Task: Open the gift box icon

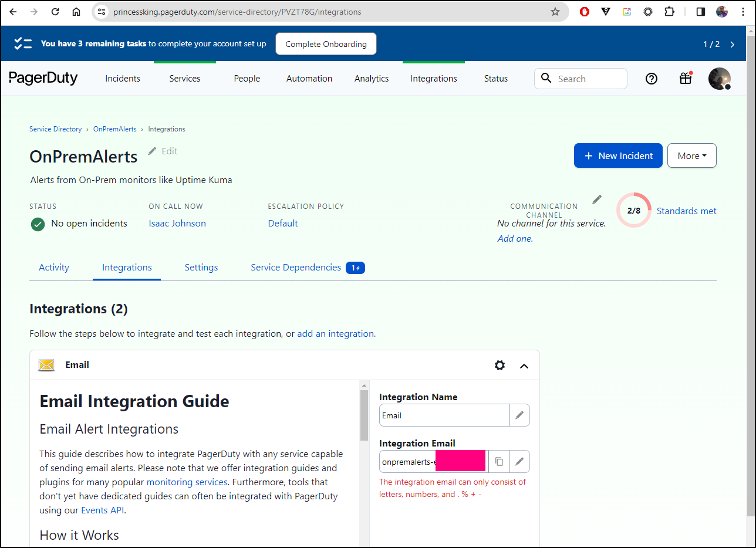Action: click(686, 78)
